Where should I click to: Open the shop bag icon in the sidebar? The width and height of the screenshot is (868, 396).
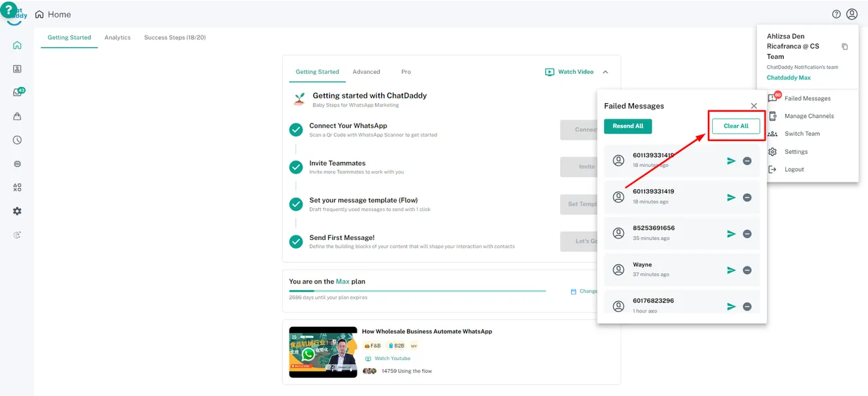coord(17,117)
